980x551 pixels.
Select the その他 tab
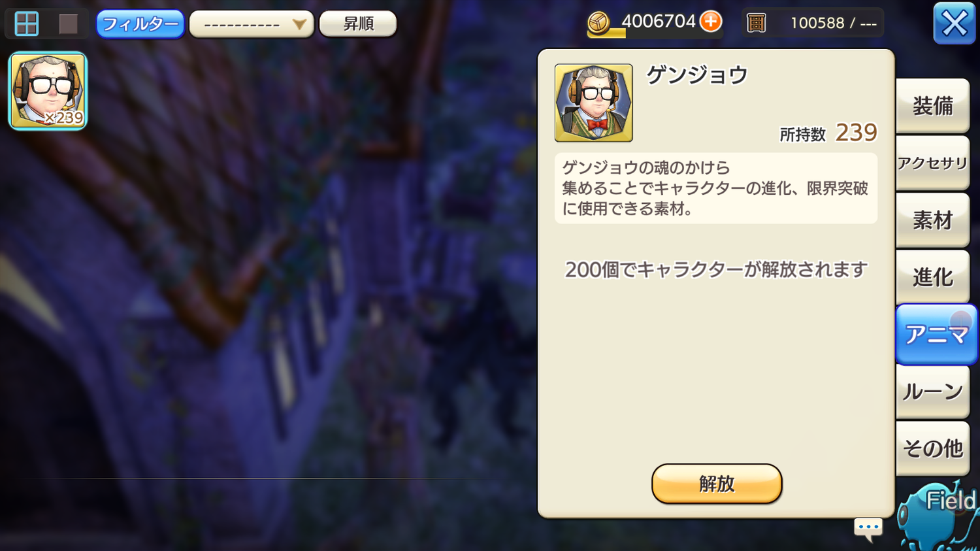point(932,448)
